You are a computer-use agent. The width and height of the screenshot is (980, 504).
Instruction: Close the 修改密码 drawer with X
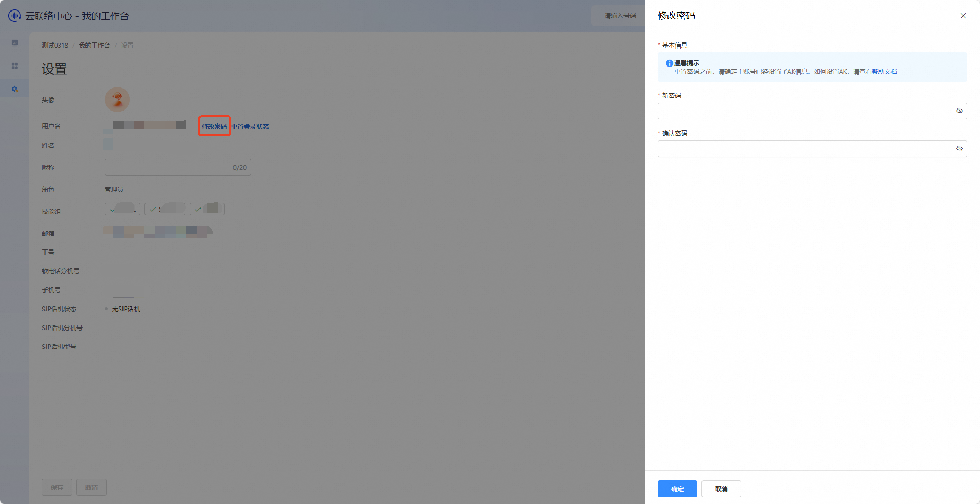coord(963,16)
